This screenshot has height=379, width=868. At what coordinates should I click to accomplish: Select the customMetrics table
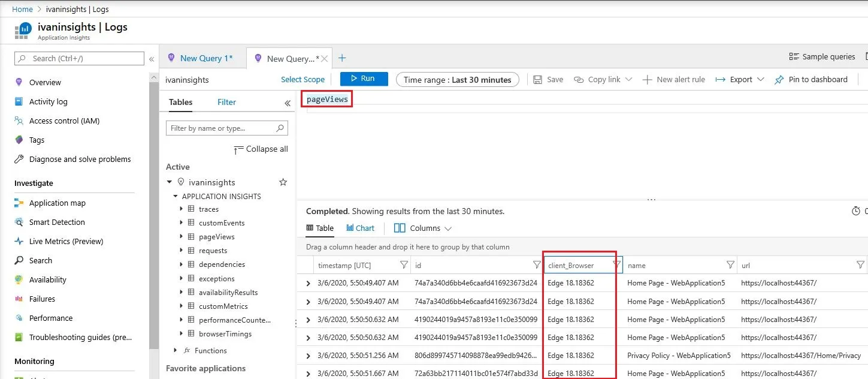coord(223,306)
